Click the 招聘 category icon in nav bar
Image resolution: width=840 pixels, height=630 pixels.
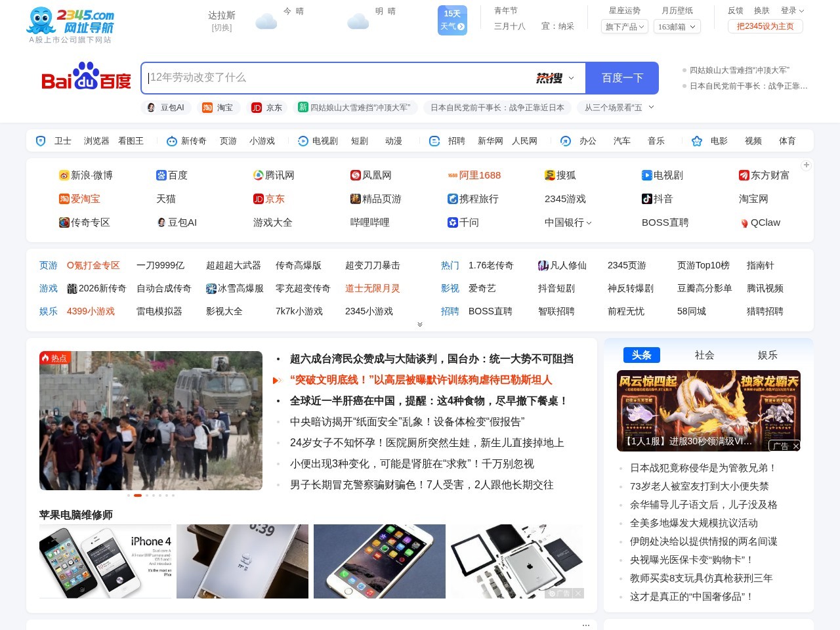coord(434,141)
